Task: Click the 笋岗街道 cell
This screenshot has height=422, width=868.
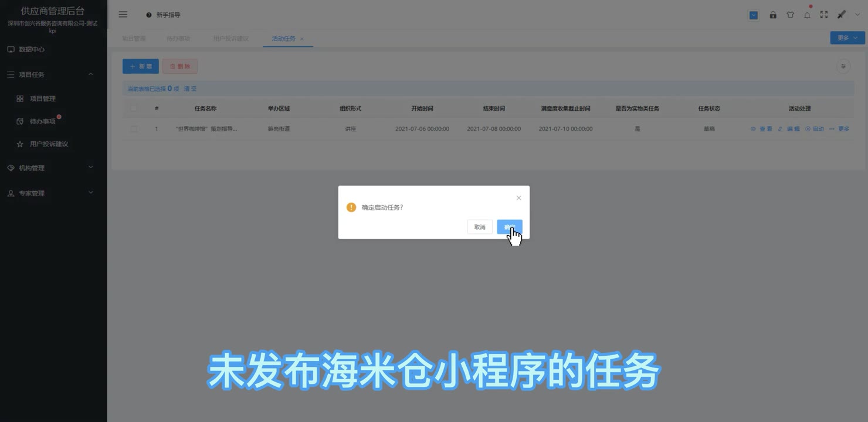Action: (x=279, y=129)
